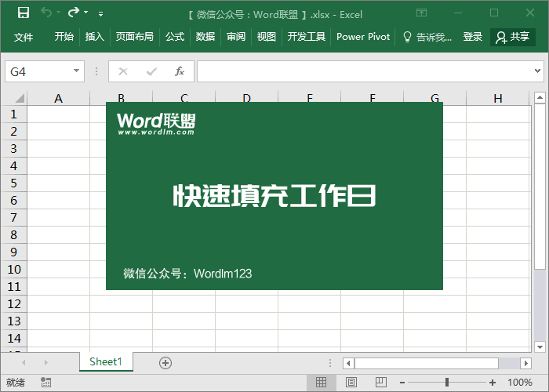Image resolution: width=549 pixels, height=392 pixels.
Task: Select row 9 header
Action: coord(13,252)
